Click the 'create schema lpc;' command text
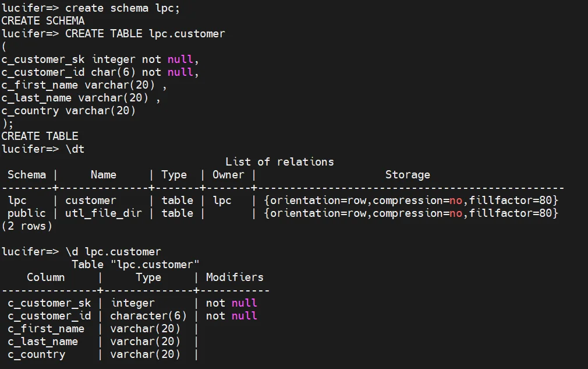This screenshot has width=588, height=369. click(122, 8)
